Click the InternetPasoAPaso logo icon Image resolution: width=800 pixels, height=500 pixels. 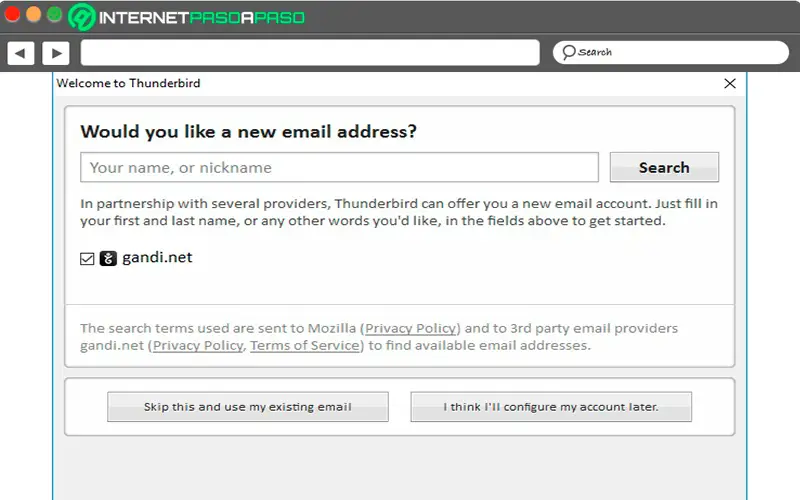pos(82,17)
